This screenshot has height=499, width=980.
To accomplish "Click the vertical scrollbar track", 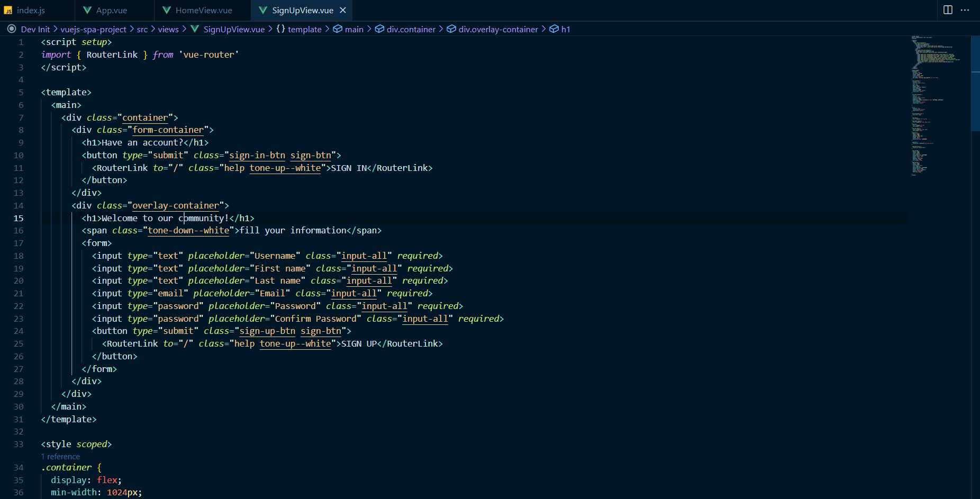I will 975,265.
